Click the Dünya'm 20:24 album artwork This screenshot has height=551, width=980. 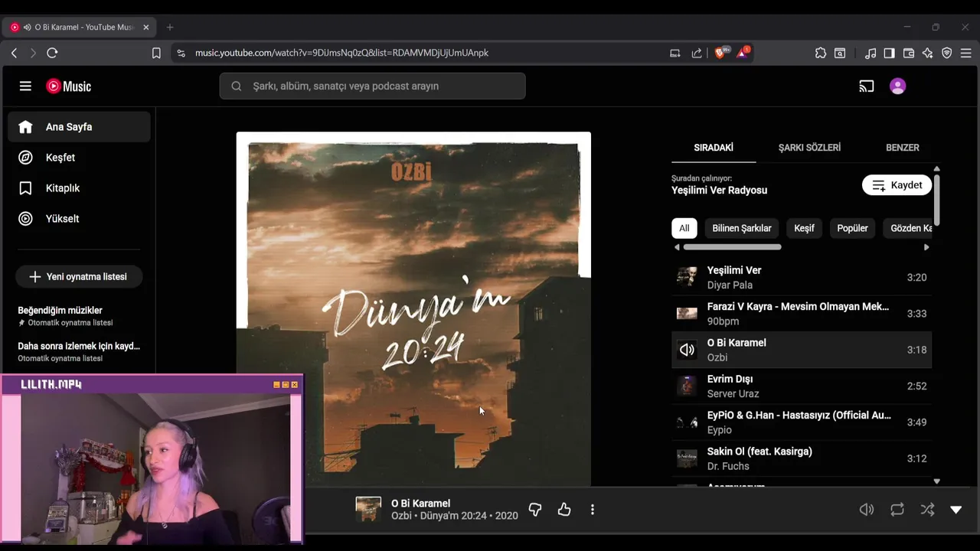click(x=413, y=309)
